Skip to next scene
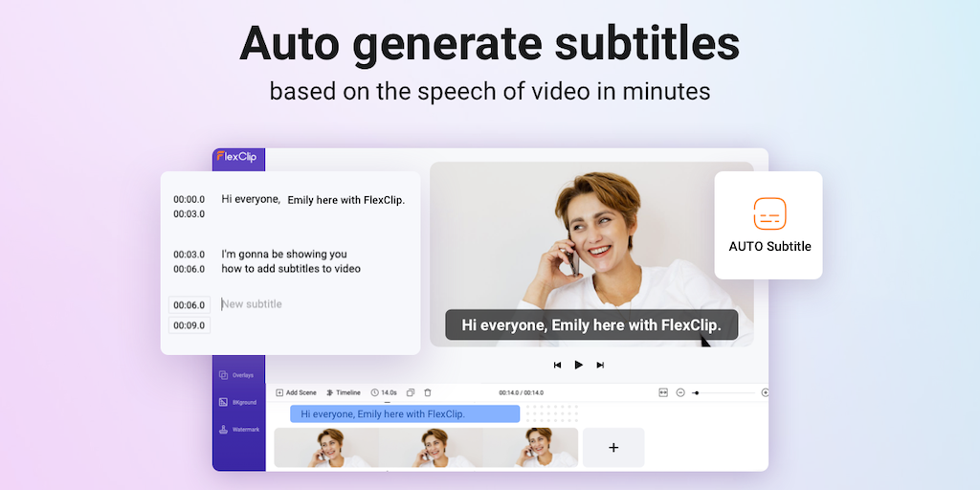 600,365
